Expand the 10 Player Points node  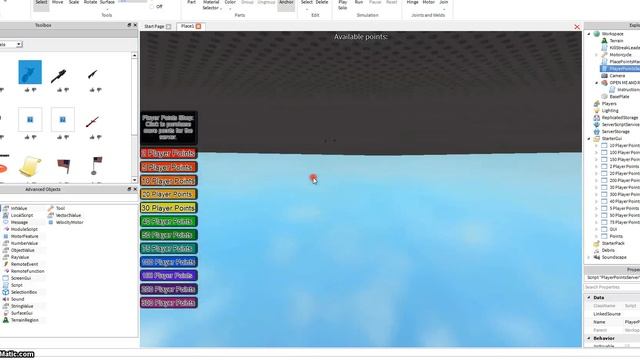click(596, 146)
